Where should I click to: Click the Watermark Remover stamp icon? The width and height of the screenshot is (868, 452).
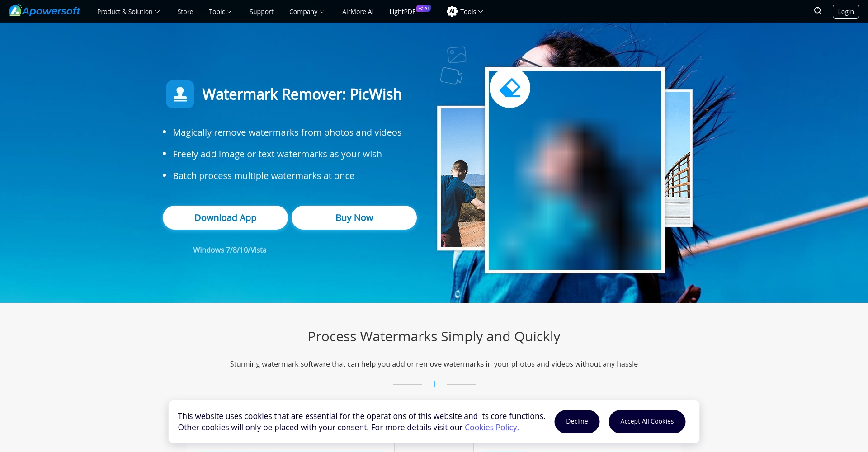(180, 94)
